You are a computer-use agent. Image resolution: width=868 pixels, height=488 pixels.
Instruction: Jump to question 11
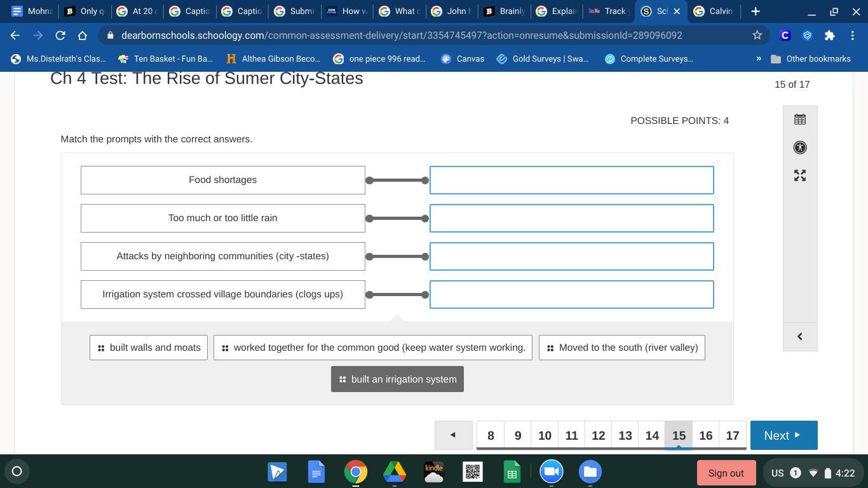[571, 435]
